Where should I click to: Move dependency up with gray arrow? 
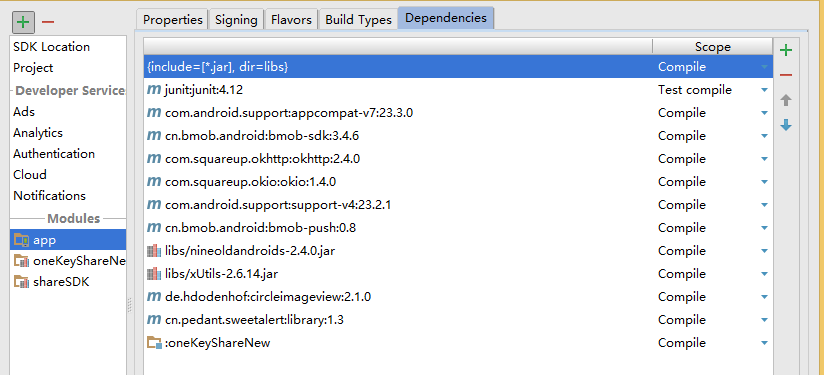786,100
